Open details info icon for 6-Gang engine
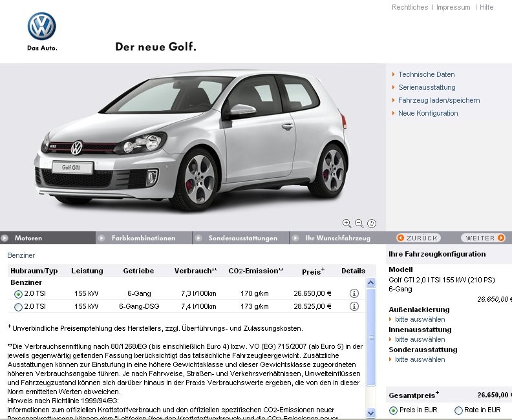Image resolution: width=512 pixels, height=420 pixels. [x=354, y=294]
